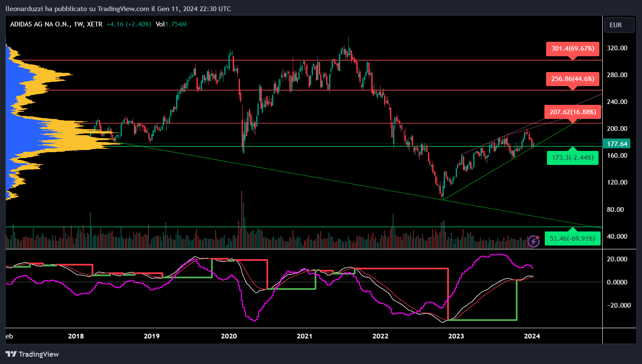Select the 53.46(-69.91%) green price label
Image resolution: width=642 pixels, height=364 pixels.
573,238
